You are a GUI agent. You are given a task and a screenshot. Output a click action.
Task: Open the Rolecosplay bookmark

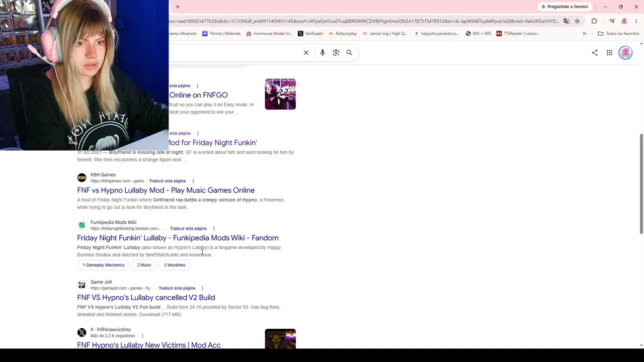click(x=342, y=34)
